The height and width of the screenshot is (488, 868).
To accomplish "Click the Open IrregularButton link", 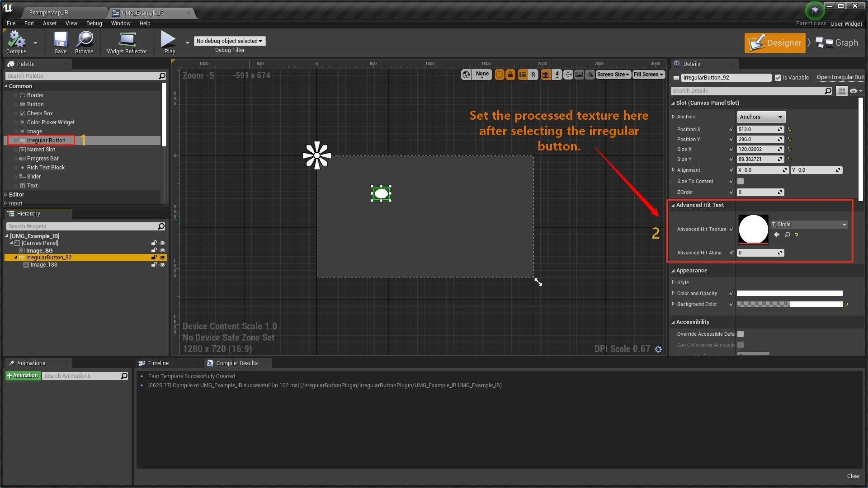I will coord(841,77).
